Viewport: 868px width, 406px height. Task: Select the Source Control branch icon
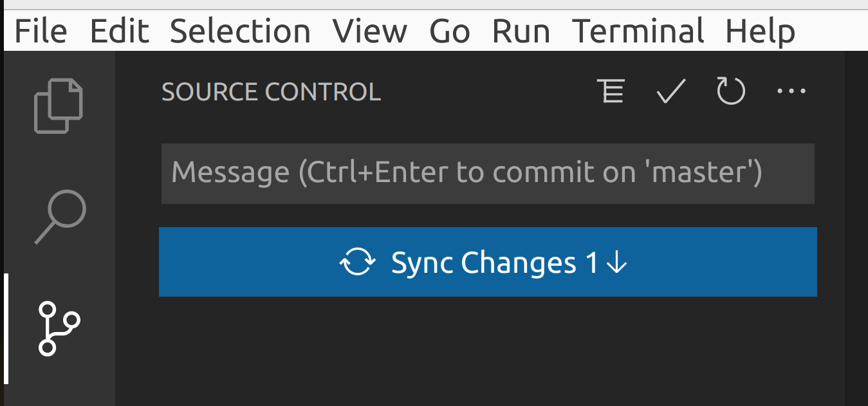tap(59, 328)
